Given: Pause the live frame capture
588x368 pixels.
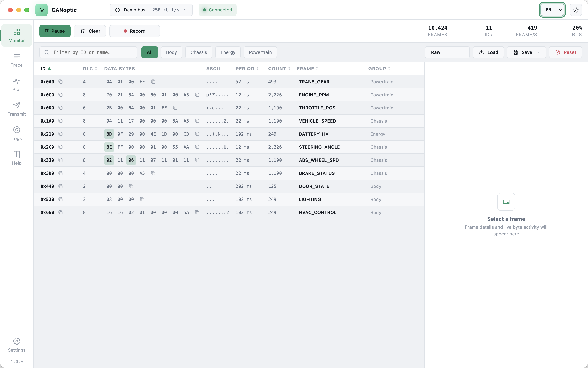Looking at the screenshot, I should 55,31.
